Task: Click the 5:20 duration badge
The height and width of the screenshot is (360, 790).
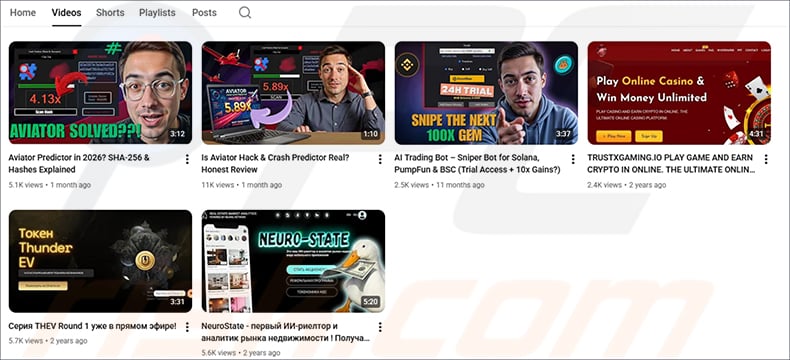Action: (x=370, y=302)
